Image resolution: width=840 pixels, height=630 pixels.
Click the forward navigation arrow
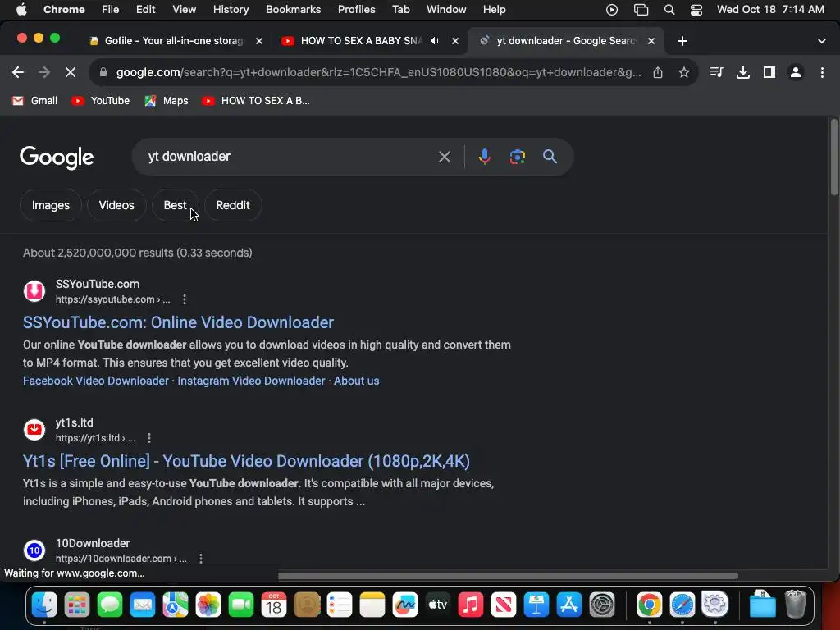point(44,72)
